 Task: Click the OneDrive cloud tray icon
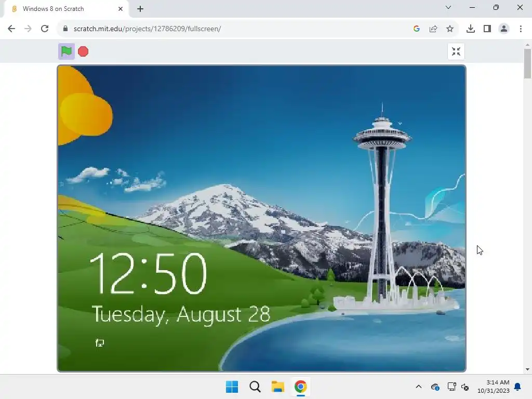tap(435, 387)
